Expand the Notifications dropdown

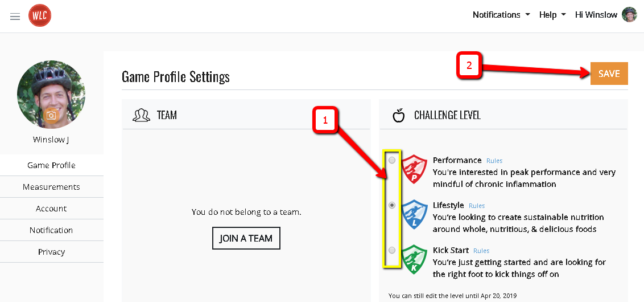click(501, 15)
